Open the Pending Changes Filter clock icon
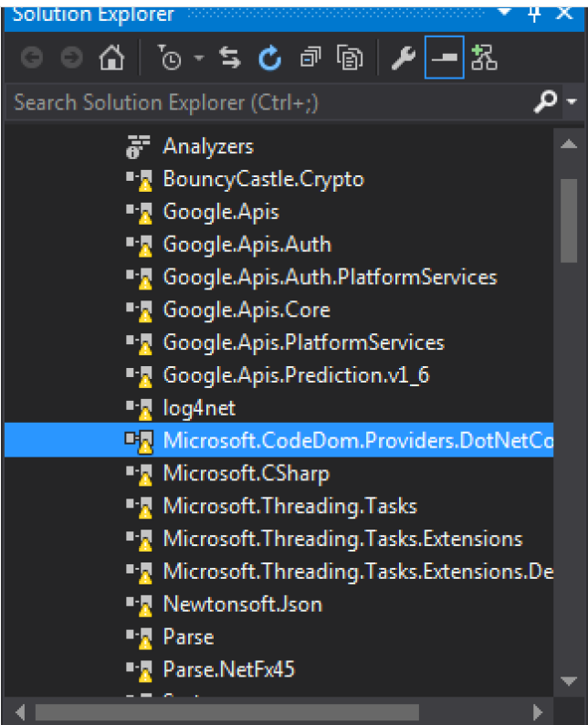This screenshot has width=588, height=725. (169, 58)
